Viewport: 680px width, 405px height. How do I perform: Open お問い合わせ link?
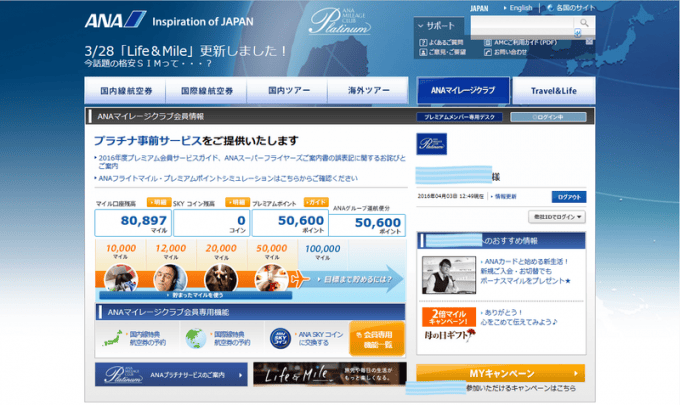[506, 52]
